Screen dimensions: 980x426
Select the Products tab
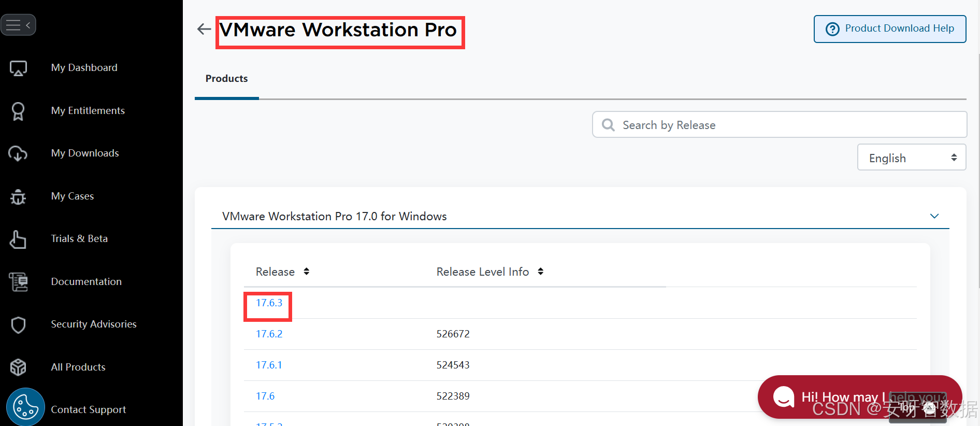[x=227, y=79]
